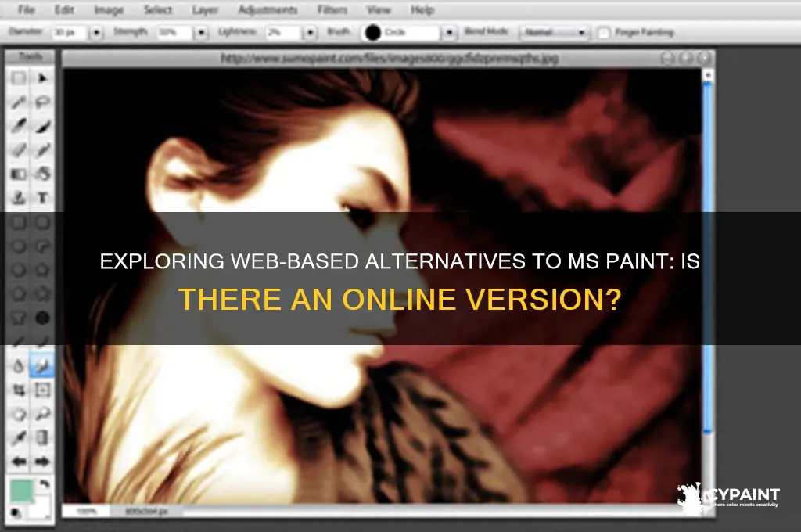Open the Edit menu
Screen dimensions: 801x532
64,9
